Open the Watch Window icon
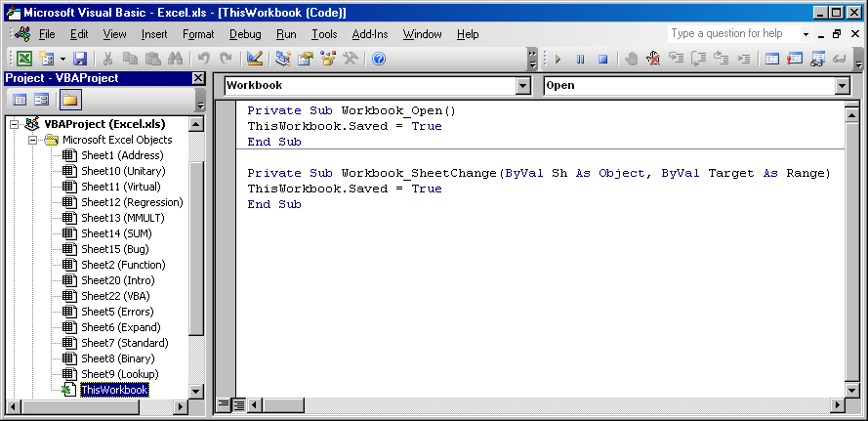The height and width of the screenshot is (421, 868). (817, 59)
